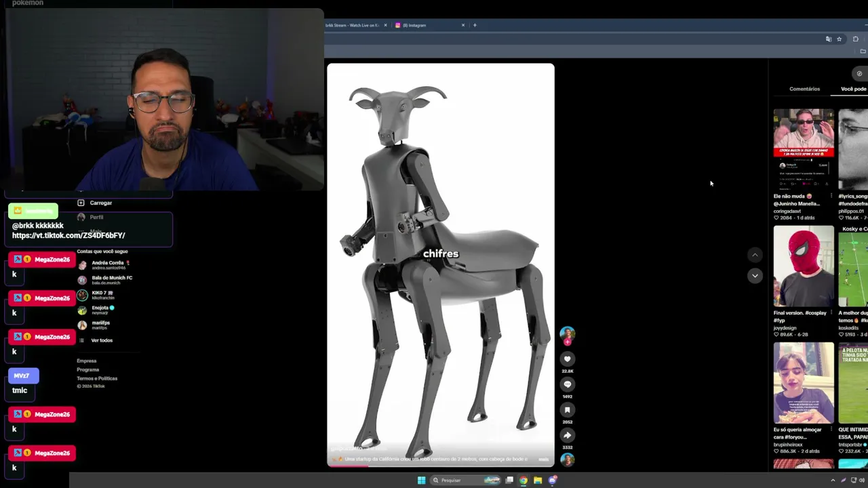Open the Windows Start menu
The width and height of the screenshot is (868, 488).
(421, 481)
